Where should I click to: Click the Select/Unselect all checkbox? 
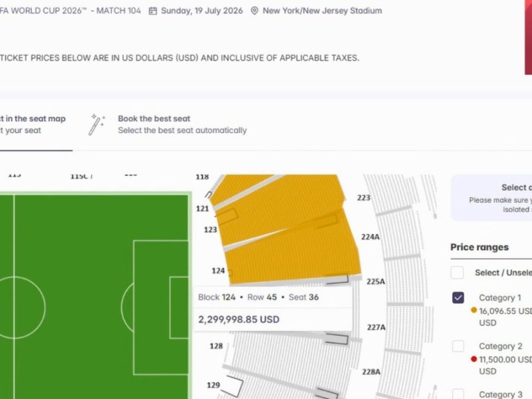click(x=457, y=273)
